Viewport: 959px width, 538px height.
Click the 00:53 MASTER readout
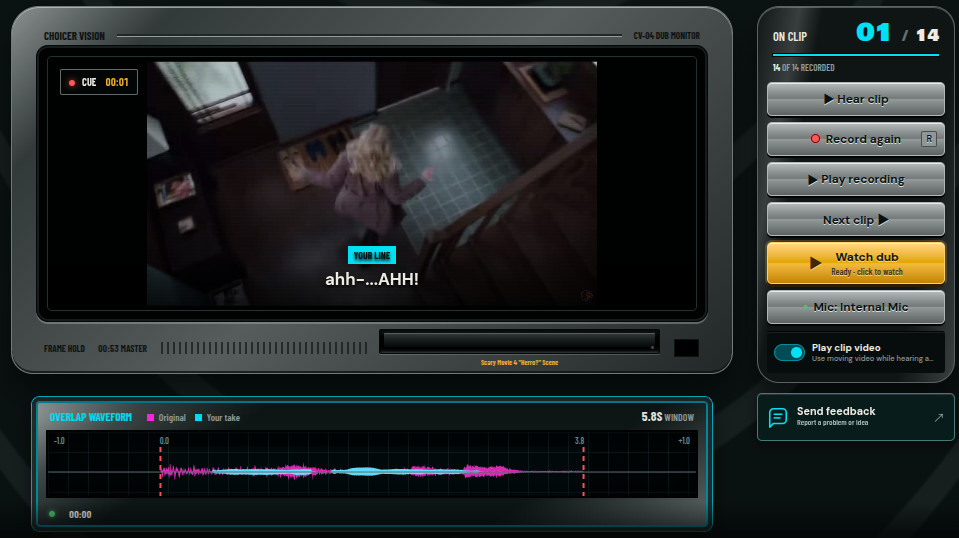click(122, 348)
